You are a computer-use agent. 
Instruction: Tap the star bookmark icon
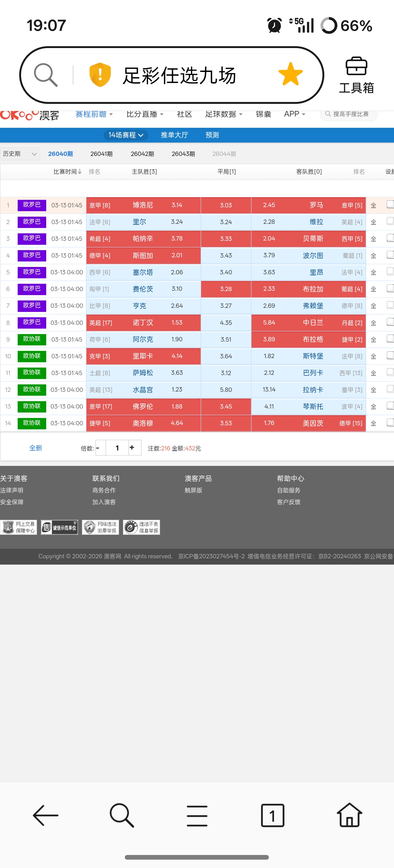coord(290,74)
